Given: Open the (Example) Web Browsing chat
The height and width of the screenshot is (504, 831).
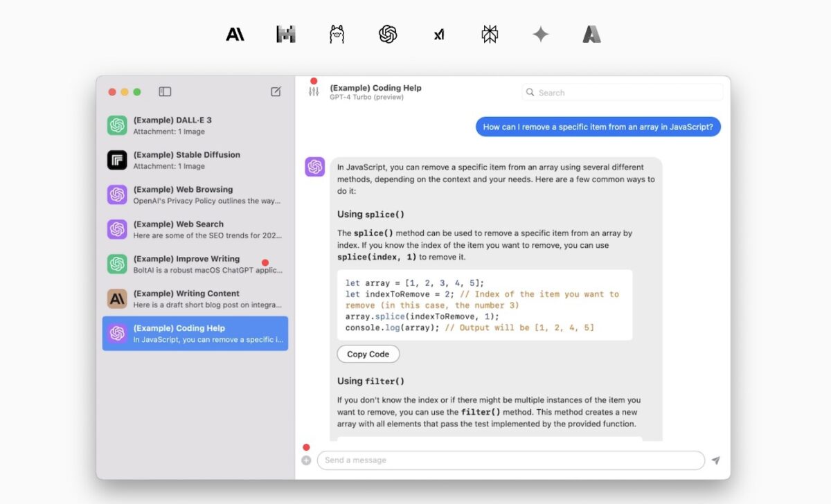Looking at the screenshot, I should point(195,195).
